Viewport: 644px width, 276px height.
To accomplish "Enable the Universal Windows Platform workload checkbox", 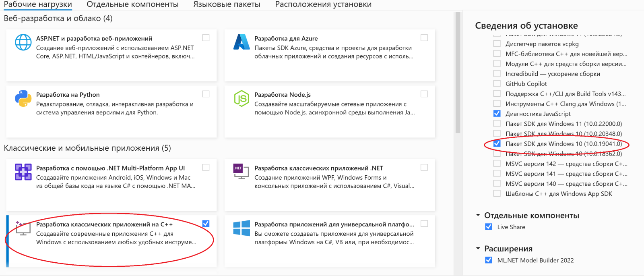I will (424, 224).
